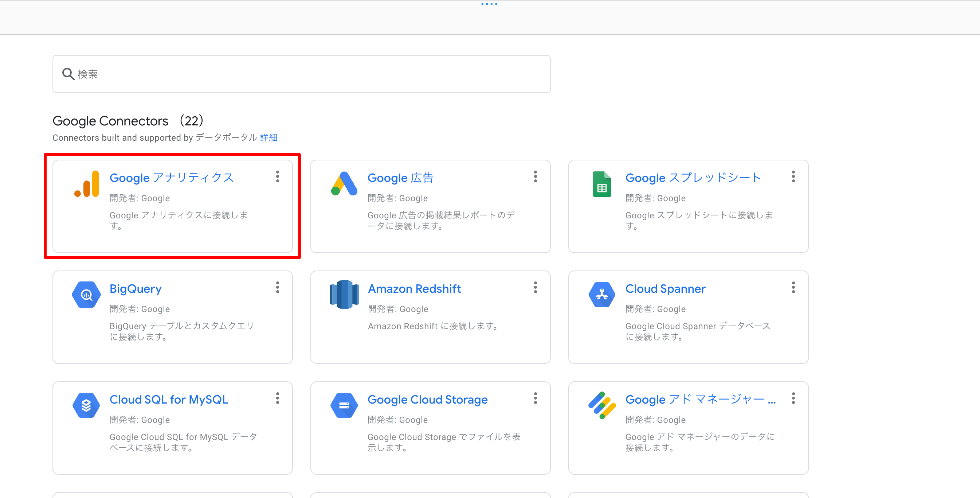Open more options for Cloud SQL for MySQL
Image resolution: width=980 pixels, height=498 pixels.
[x=278, y=398]
